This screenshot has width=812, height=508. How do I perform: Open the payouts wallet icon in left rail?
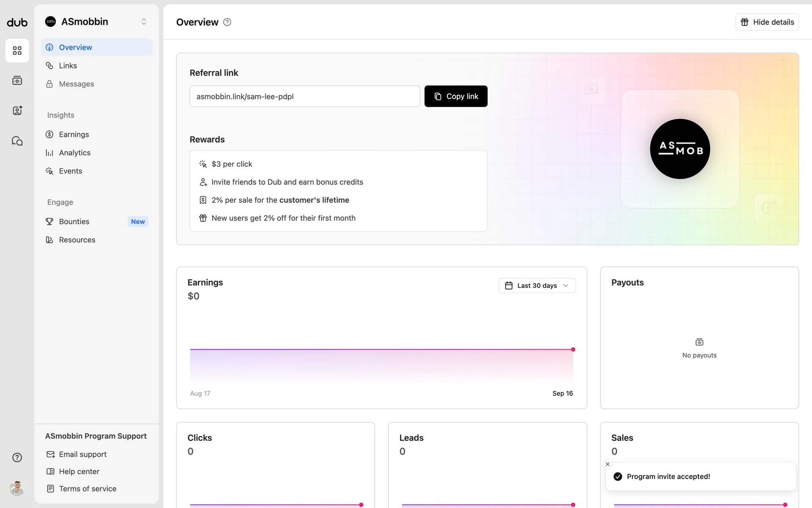(17, 80)
